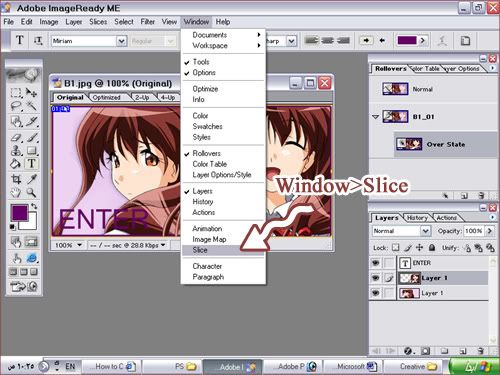Click the foreground purple color swatch
The height and width of the screenshot is (375, 500).
coord(19,212)
